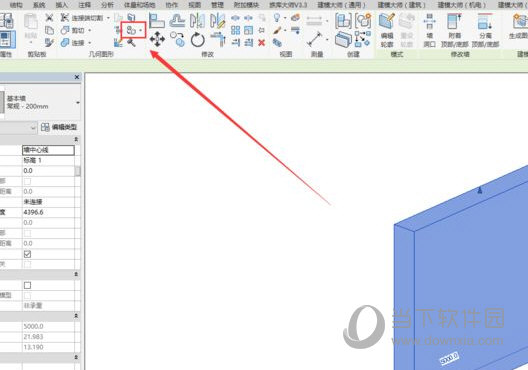This screenshot has width=528, height=370.
Task: Select the Offset tool
Action: pos(177,21)
